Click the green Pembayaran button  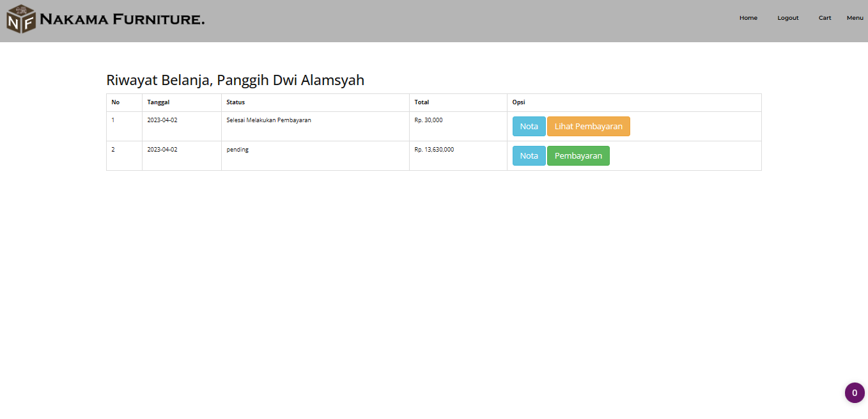coord(578,155)
